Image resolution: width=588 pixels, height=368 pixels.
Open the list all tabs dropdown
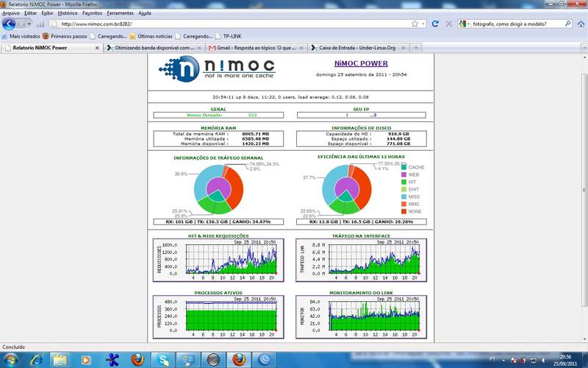click(x=584, y=48)
